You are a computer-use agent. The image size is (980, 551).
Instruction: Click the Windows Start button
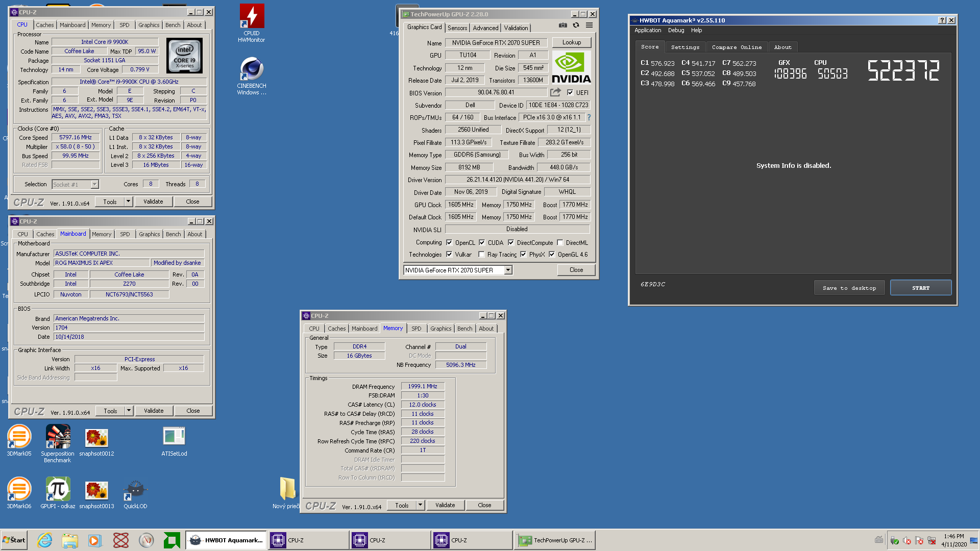[x=14, y=540]
